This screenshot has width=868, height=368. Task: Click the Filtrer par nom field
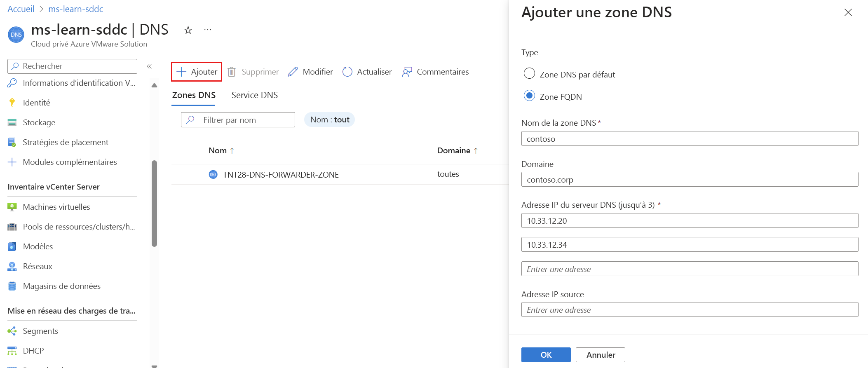(238, 120)
